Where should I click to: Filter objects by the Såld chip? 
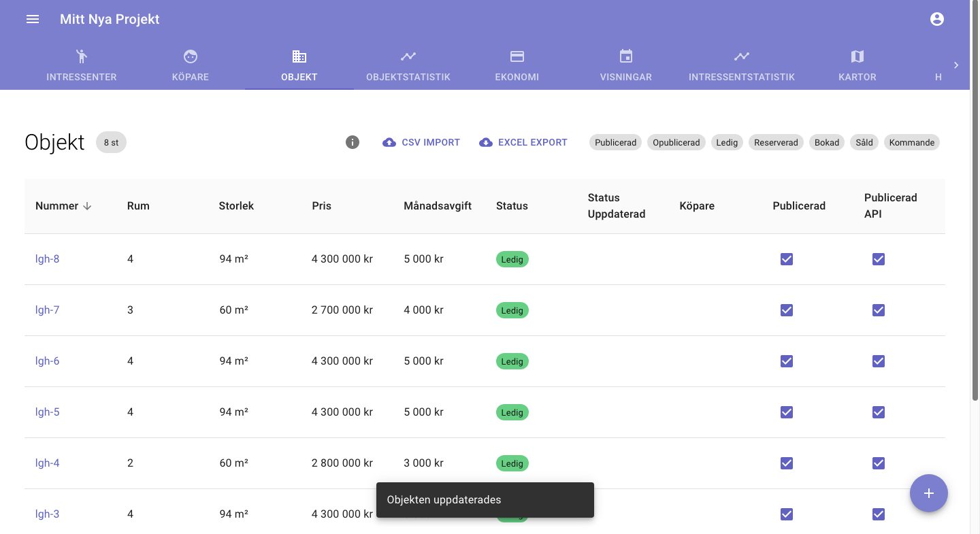864,142
